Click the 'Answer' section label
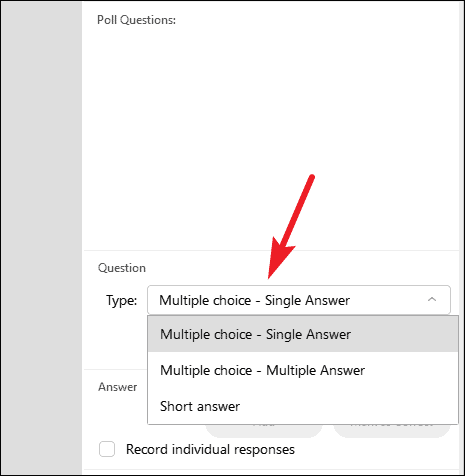The image size is (465, 476). [x=117, y=387]
